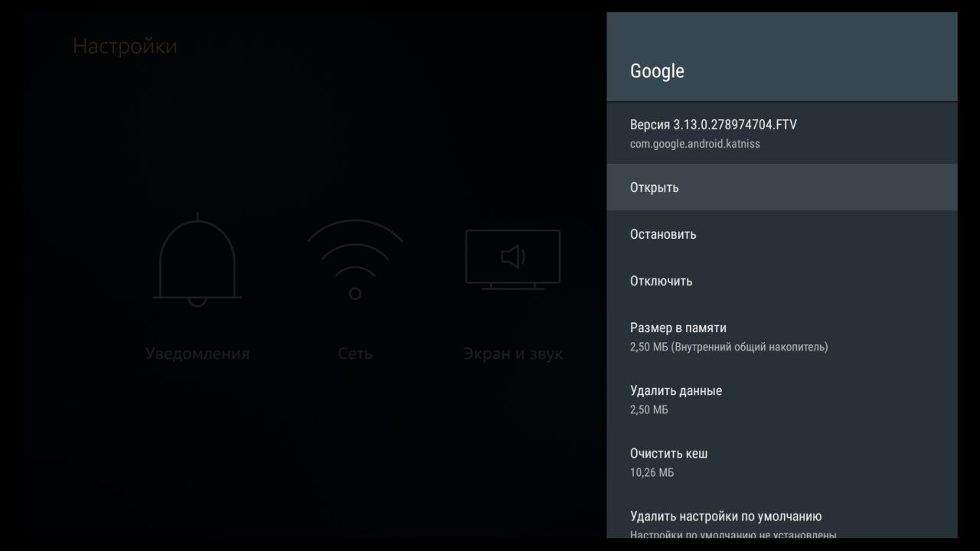
Task: Select Отключить to disable Google
Action: pos(782,281)
